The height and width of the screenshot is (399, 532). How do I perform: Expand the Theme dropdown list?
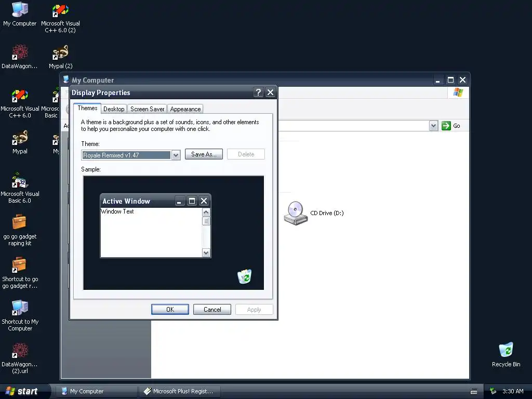[x=176, y=155]
